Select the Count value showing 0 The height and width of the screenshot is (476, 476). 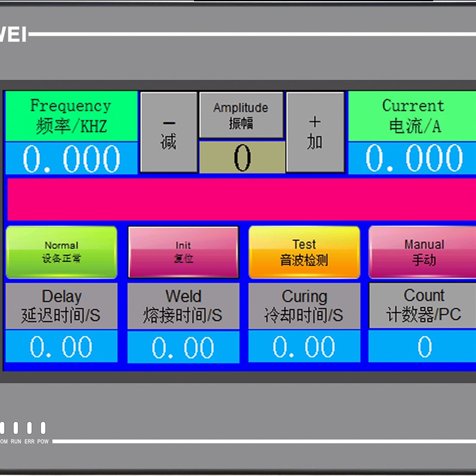[422, 346]
